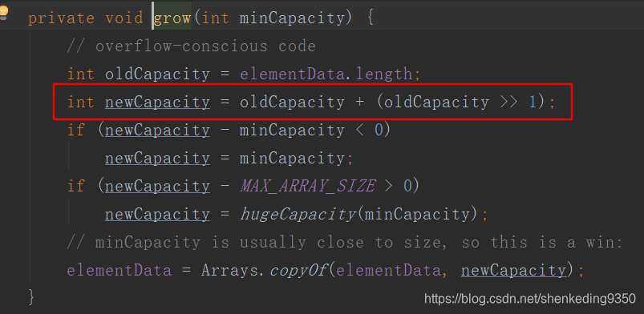
Task: Click the int keyword before minCapacity parameter
Action: point(215,18)
